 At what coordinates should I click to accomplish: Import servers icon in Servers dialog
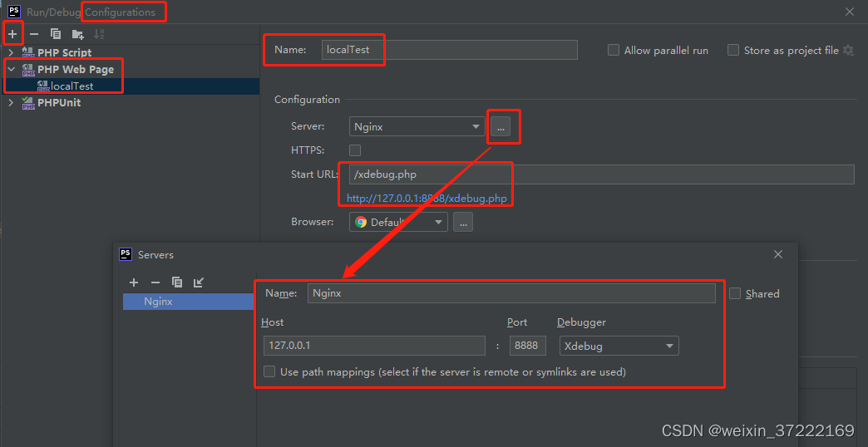click(198, 282)
